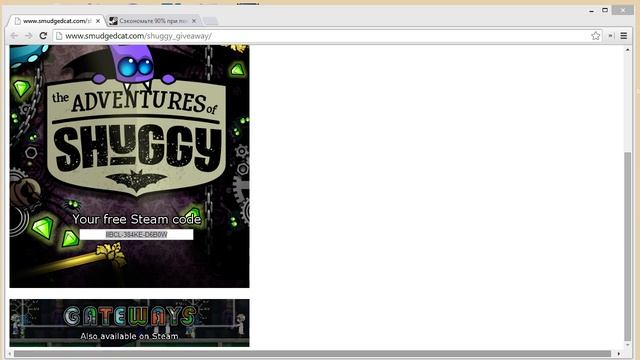Click the scroll down arrow
The height and width of the screenshot is (360, 640).
point(628,345)
